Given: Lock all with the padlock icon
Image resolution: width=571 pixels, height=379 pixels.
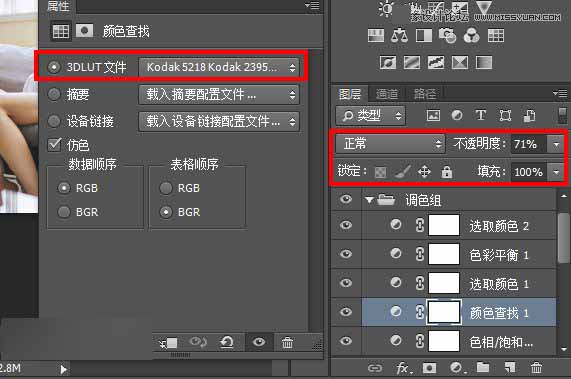Looking at the screenshot, I should [447, 171].
